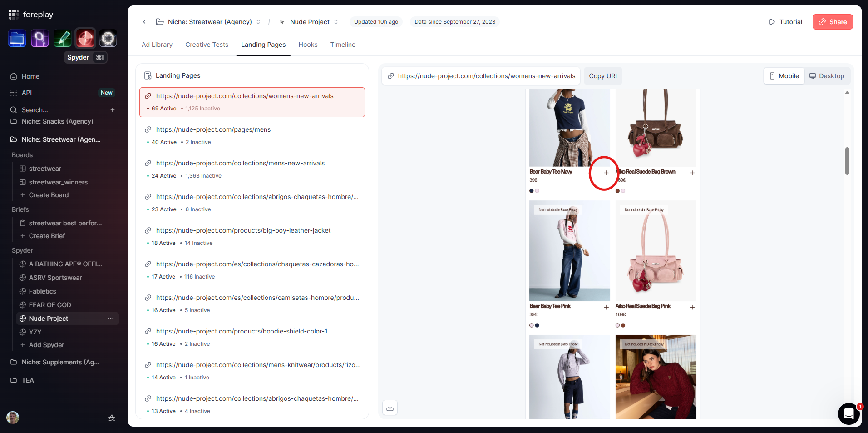The width and height of the screenshot is (868, 433).
Task: Select the womens-new-arrivals landing page row
Action: pyautogui.click(x=252, y=102)
